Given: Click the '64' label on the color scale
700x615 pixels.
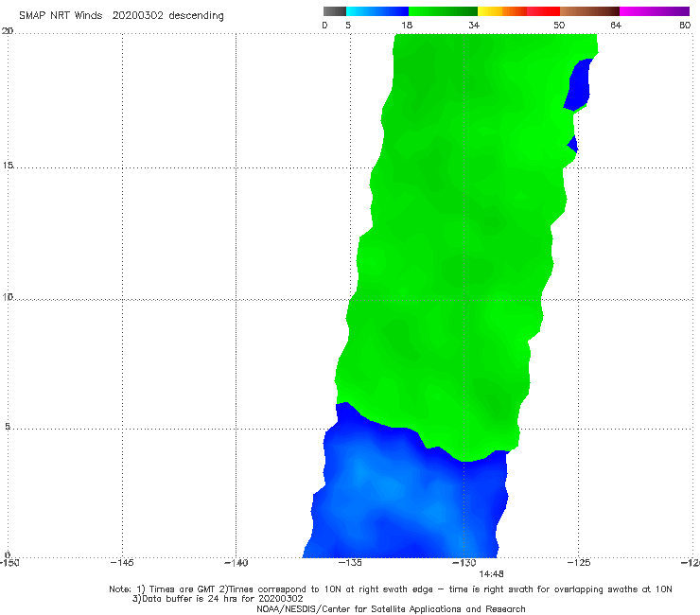Looking at the screenshot, I should click(x=616, y=26).
